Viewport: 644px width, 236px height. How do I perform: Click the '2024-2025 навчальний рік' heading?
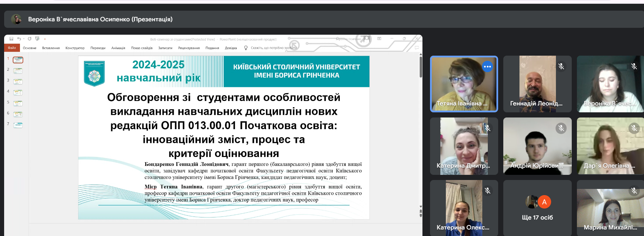pyautogui.click(x=159, y=71)
